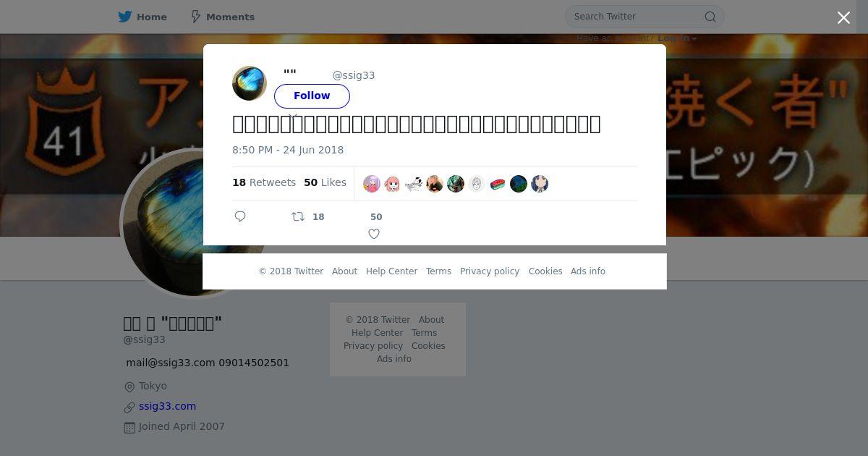868x456 pixels.
Task: Open Privacy policy in the overlay footer
Action: coord(490,271)
